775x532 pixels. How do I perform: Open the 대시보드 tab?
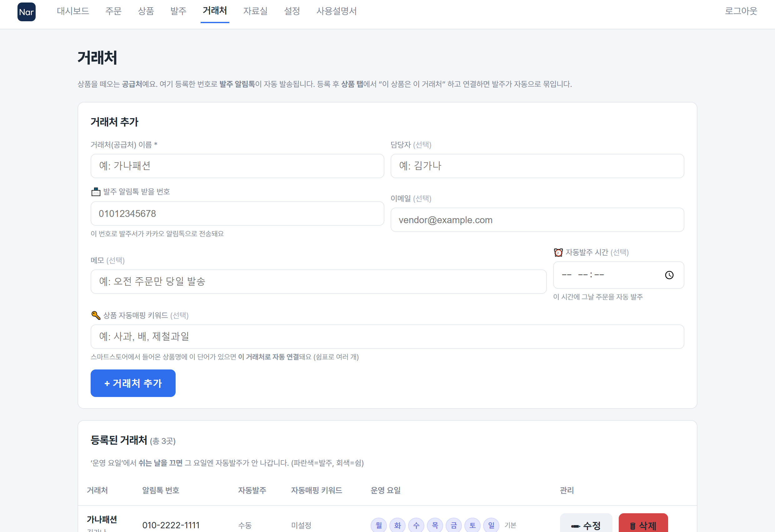point(73,11)
